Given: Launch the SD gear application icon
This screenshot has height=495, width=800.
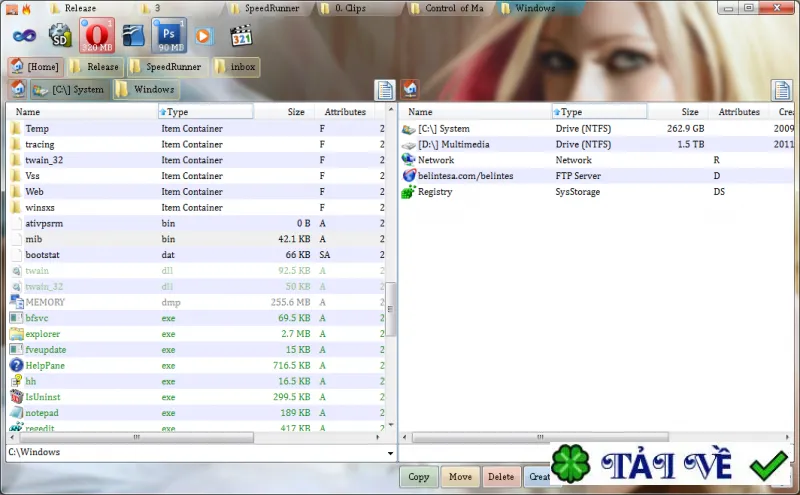Looking at the screenshot, I should pyautogui.click(x=60, y=36).
